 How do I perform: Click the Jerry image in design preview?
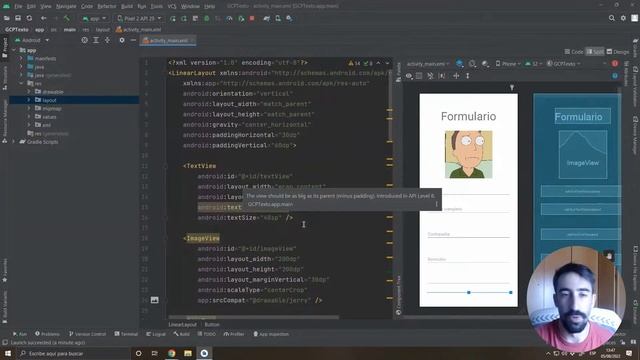[x=469, y=154]
